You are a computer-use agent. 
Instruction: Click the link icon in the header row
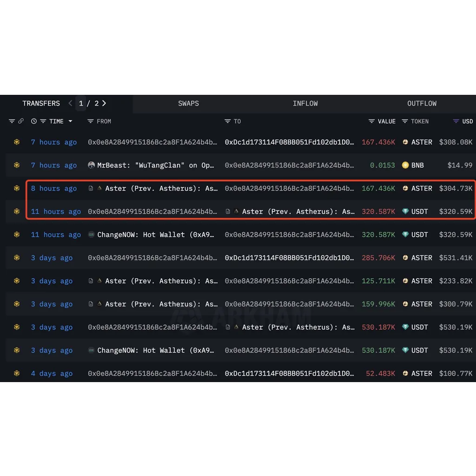click(x=20, y=121)
